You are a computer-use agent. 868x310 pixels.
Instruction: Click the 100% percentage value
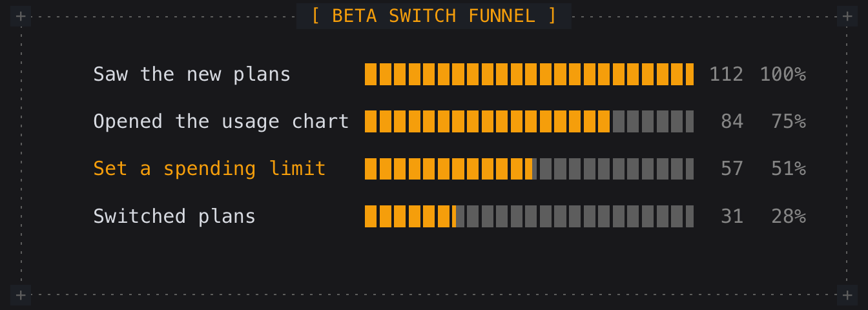(x=783, y=74)
